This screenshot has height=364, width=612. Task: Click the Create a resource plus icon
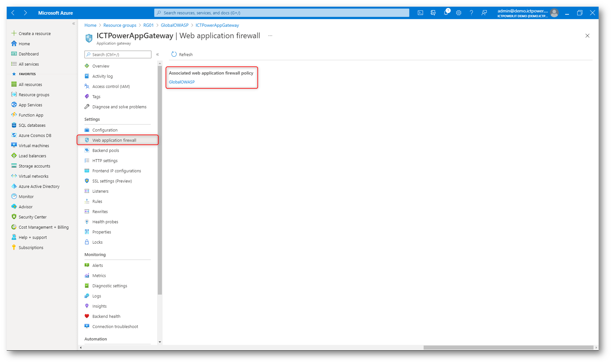pyautogui.click(x=14, y=33)
